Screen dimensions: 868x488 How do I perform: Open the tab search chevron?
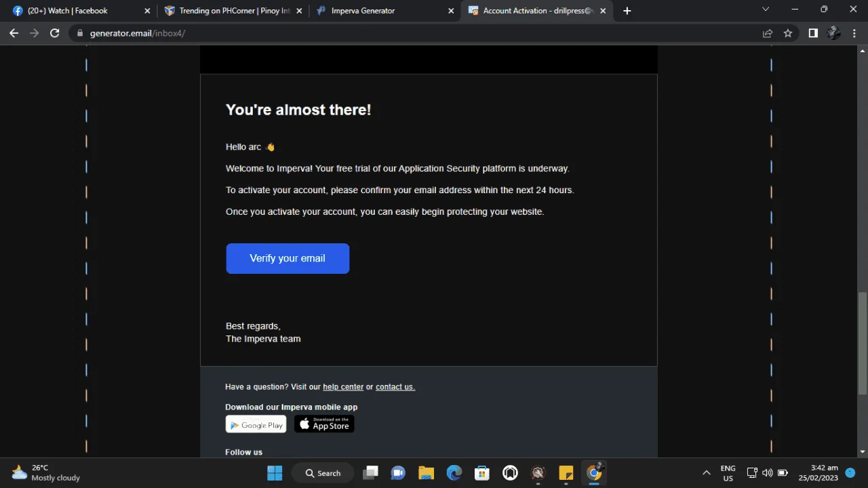click(766, 9)
